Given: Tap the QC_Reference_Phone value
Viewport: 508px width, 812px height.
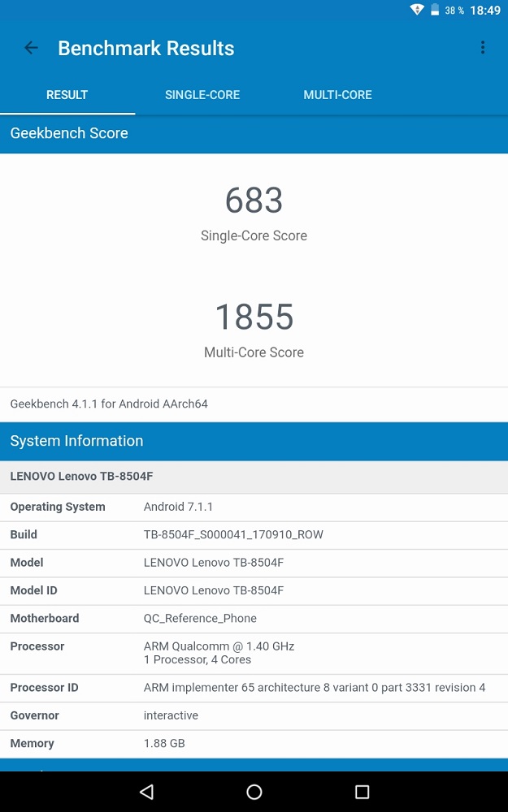Looking at the screenshot, I should pyautogui.click(x=200, y=618).
